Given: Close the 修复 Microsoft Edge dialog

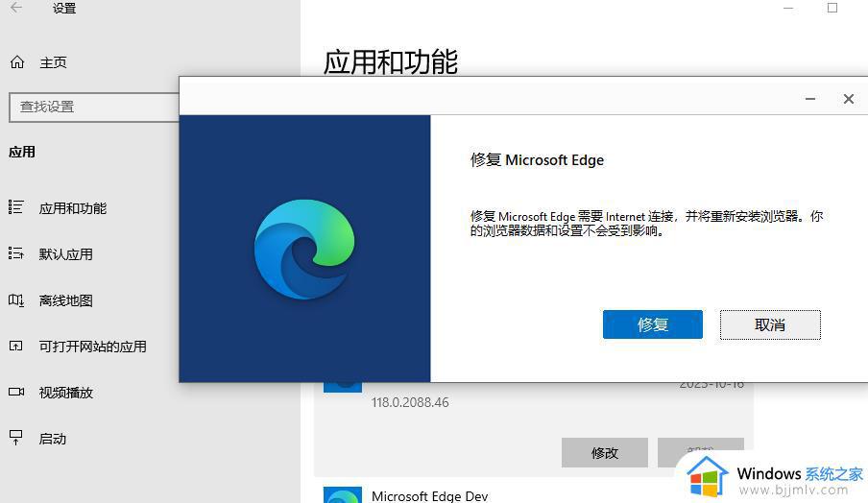Looking at the screenshot, I should (848, 99).
